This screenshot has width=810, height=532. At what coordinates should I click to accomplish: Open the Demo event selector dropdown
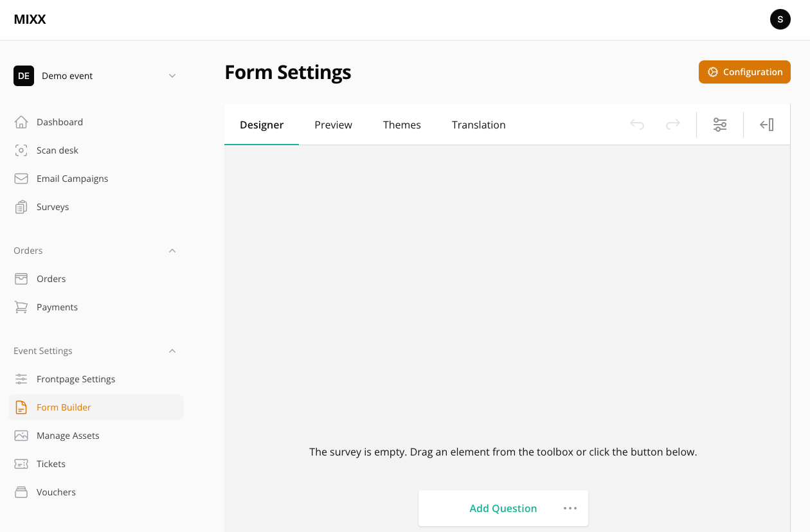tap(172, 76)
